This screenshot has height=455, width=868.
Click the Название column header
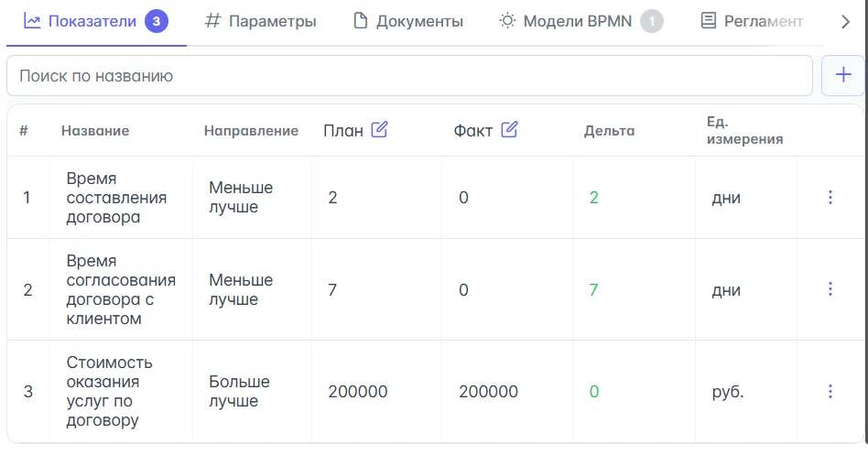coord(95,131)
